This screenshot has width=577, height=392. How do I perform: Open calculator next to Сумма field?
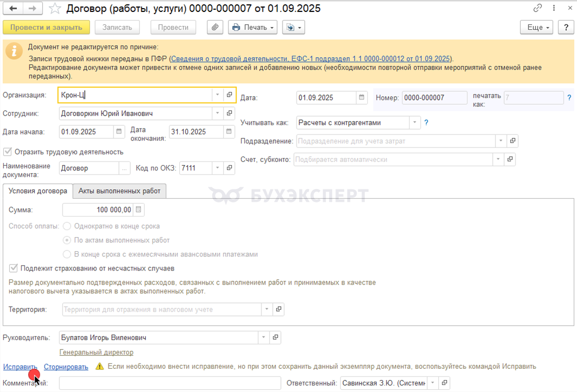coord(138,209)
